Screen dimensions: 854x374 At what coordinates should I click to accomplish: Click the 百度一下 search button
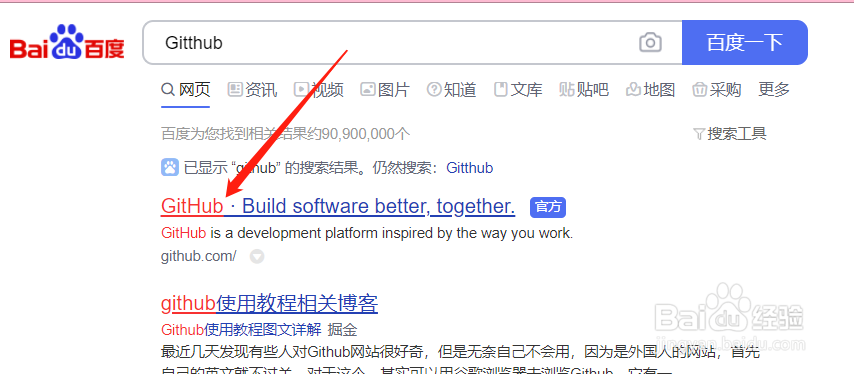point(745,42)
